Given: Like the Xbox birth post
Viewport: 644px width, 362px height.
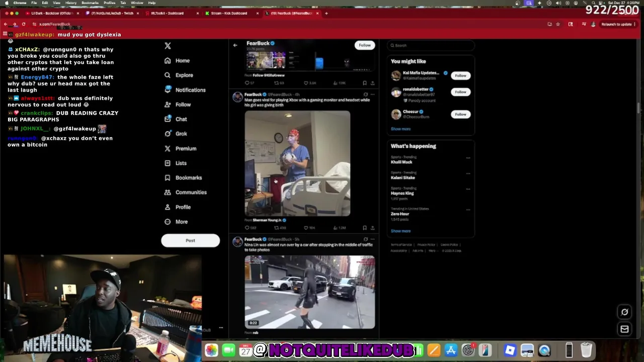Looking at the screenshot, I should pos(309,228).
